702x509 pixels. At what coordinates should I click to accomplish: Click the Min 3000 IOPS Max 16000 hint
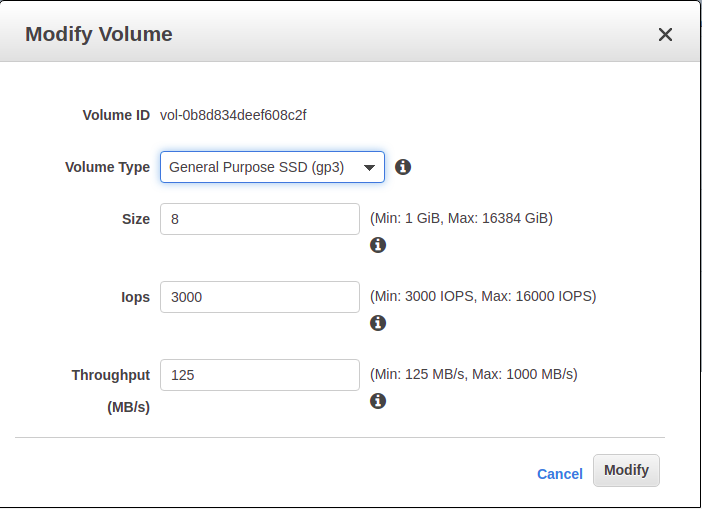(x=483, y=296)
